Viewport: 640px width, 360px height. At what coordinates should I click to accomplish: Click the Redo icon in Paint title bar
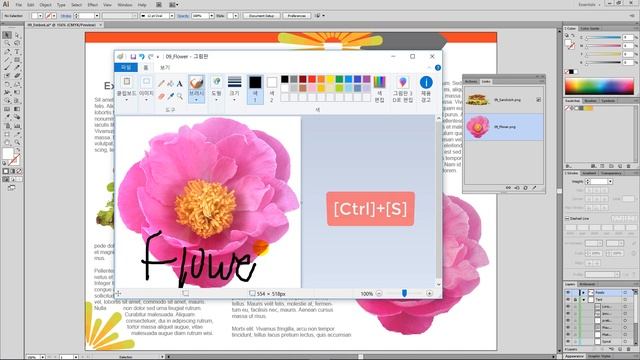151,57
